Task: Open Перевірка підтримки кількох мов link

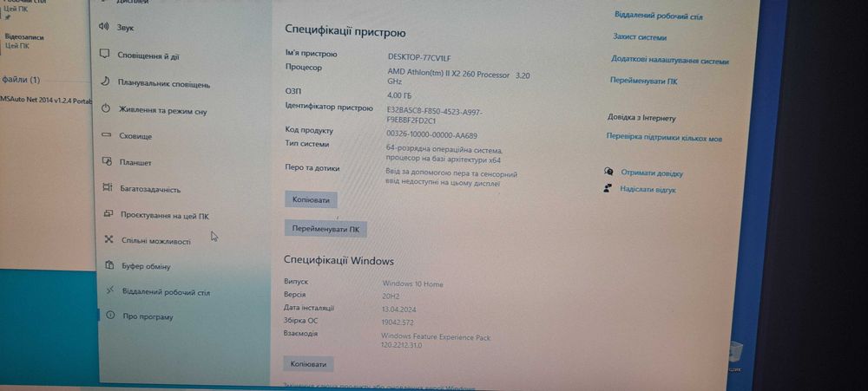Action: click(664, 137)
